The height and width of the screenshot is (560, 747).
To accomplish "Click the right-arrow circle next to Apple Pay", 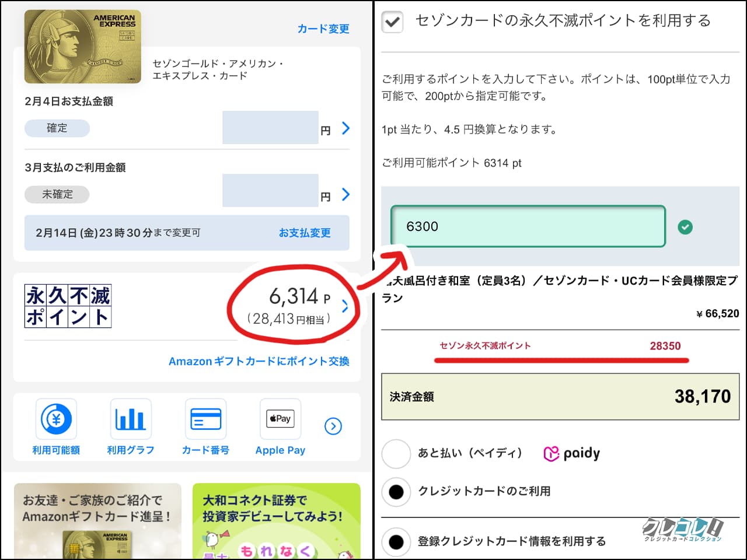I will 333,426.
